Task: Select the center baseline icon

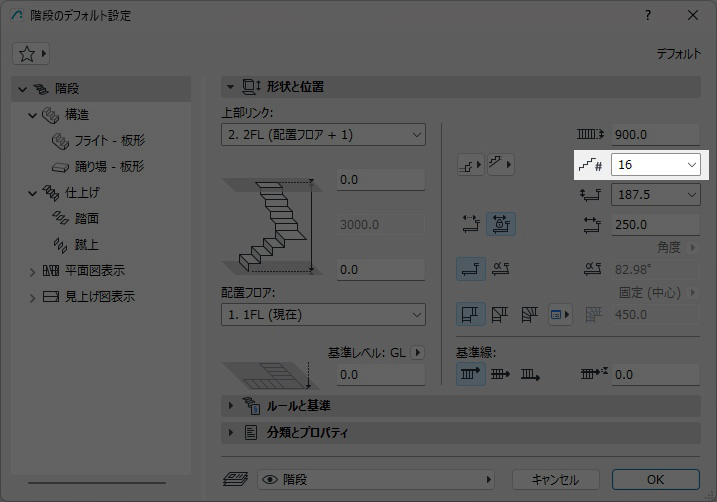Action: click(x=500, y=375)
